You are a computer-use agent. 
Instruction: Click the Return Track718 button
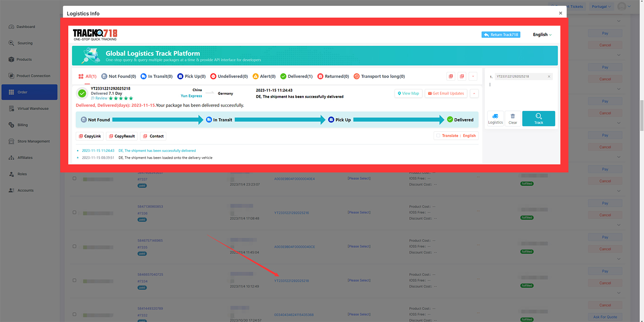click(x=500, y=35)
